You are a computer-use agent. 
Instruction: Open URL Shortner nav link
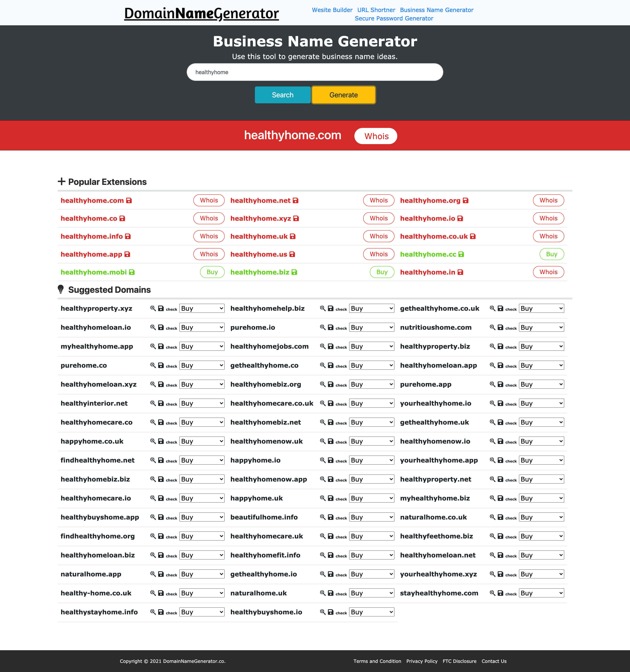coord(376,10)
